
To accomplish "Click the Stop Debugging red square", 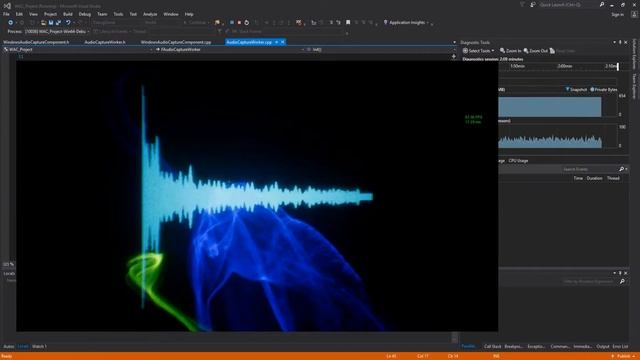I will [x=239, y=22].
